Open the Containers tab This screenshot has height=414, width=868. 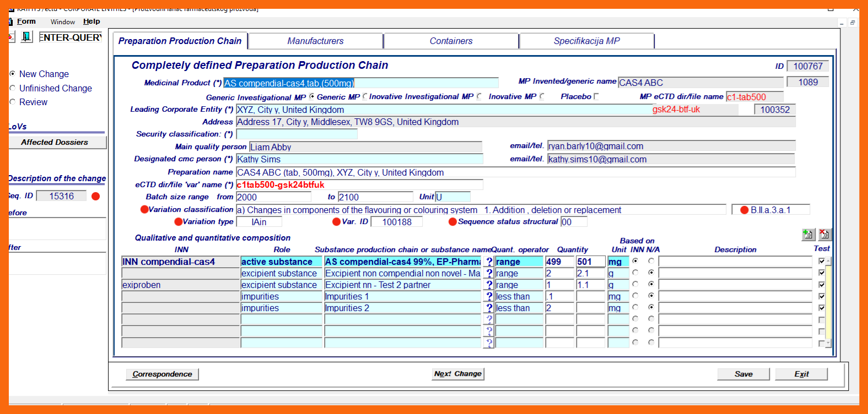point(451,41)
